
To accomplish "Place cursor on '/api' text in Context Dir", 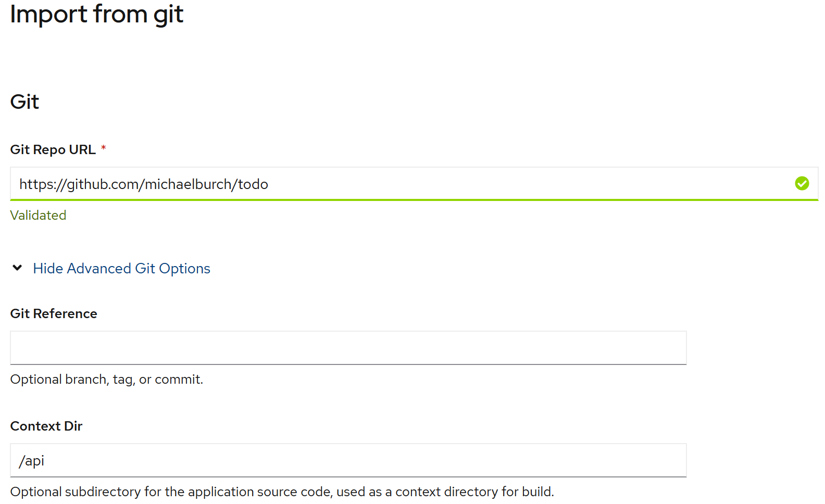I will 32,461.
